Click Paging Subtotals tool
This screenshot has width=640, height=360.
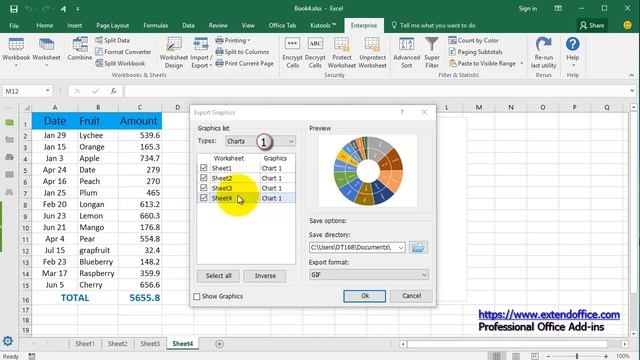tap(476, 52)
